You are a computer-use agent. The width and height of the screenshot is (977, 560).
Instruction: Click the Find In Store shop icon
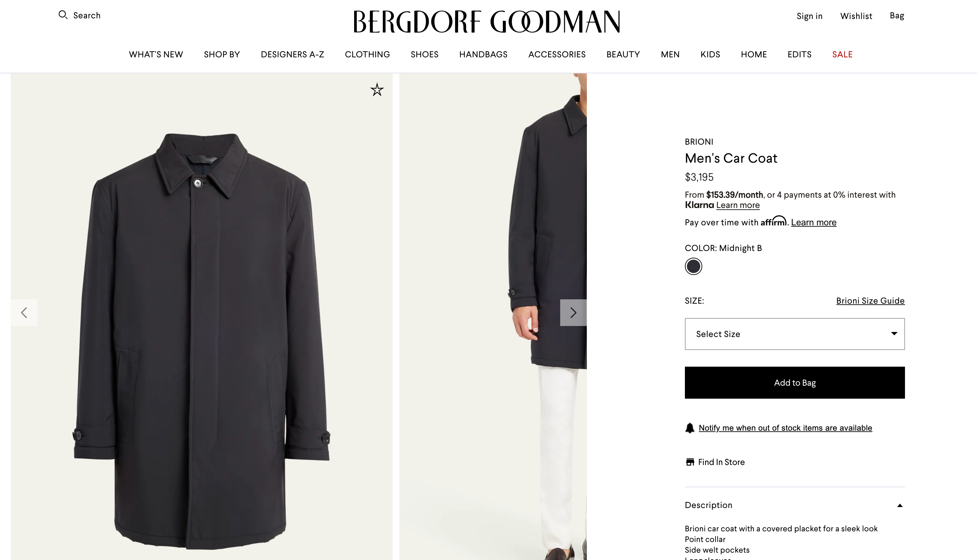[x=690, y=462]
